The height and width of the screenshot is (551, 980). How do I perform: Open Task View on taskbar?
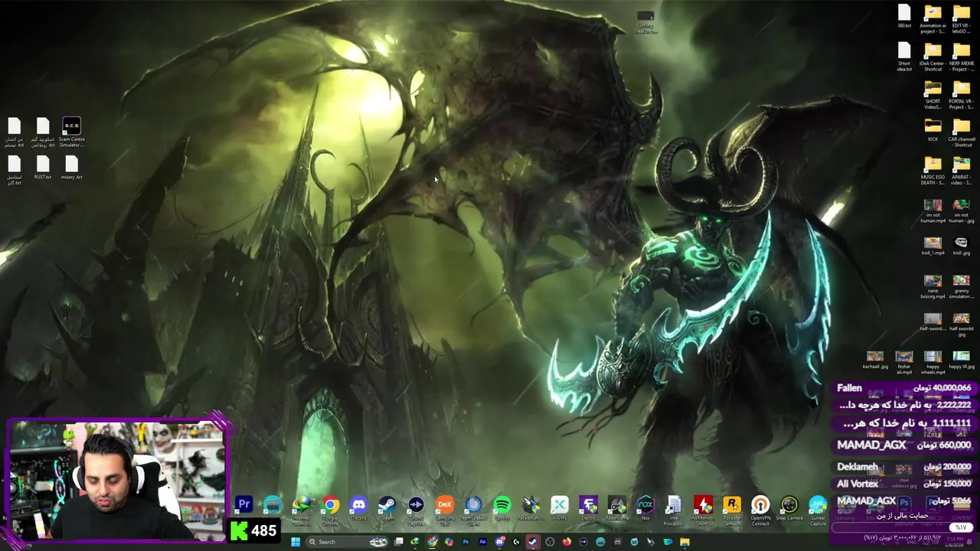pyautogui.click(x=398, y=542)
